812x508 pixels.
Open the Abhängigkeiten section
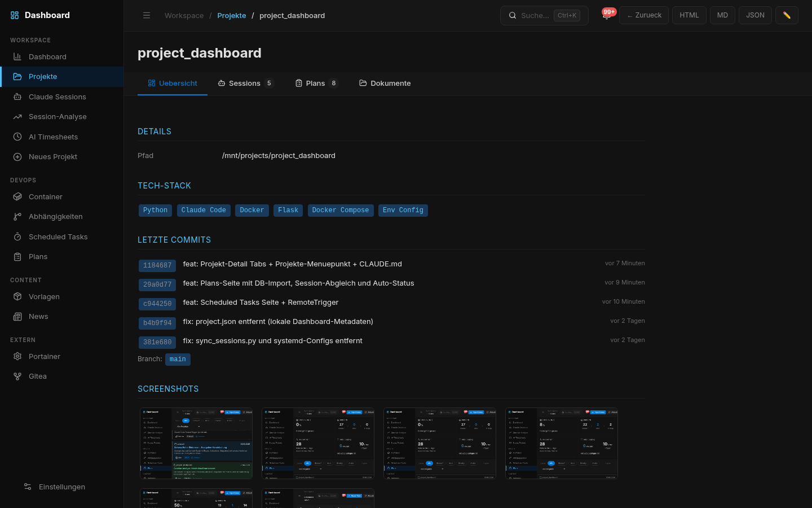[x=55, y=216]
